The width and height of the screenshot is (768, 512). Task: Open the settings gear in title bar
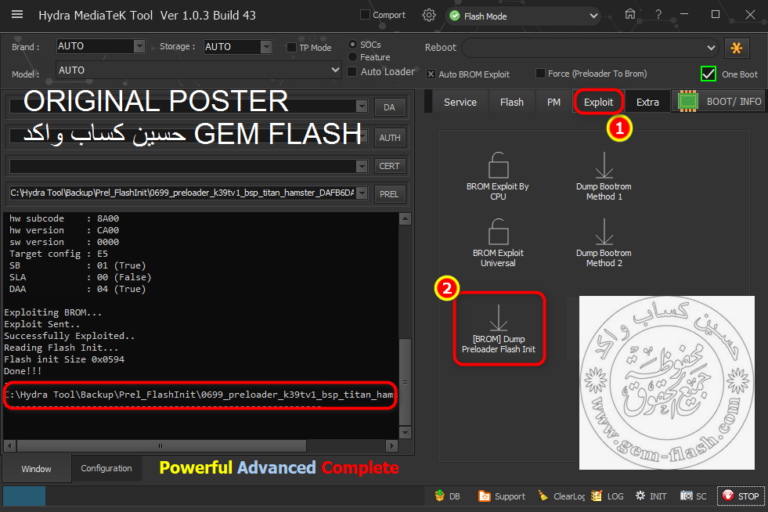point(429,15)
